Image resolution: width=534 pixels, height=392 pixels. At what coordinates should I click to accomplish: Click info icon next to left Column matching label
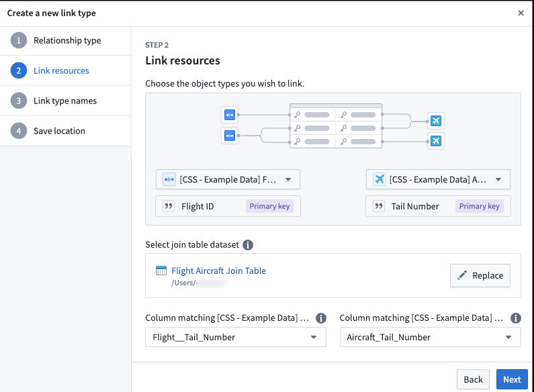click(321, 317)
